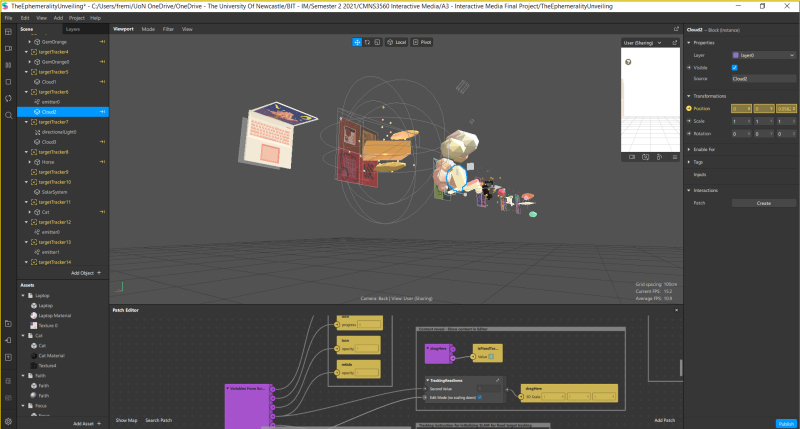
Task: Click the Visible patch arrow icon
Action: click(689, 67)
